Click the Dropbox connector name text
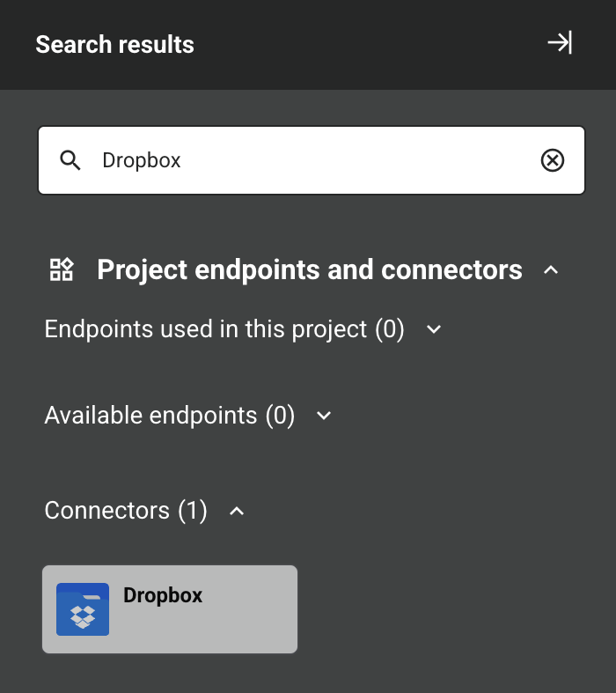 pyautogui.click(x=163, y=595)
